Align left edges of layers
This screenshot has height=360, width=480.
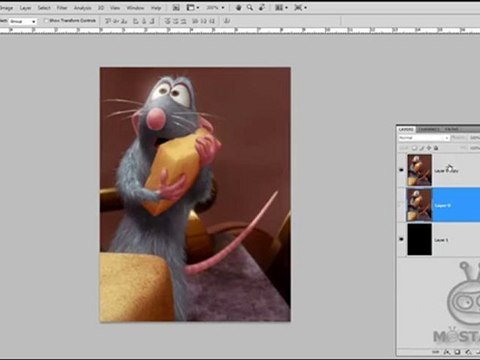[136, 21]
